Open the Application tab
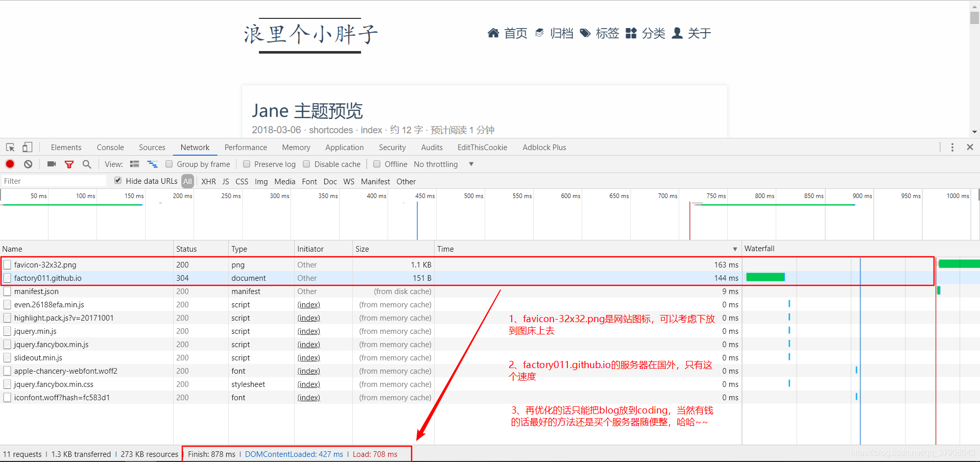The height and width of the screenshot is (462, 980). pos(345,148)
